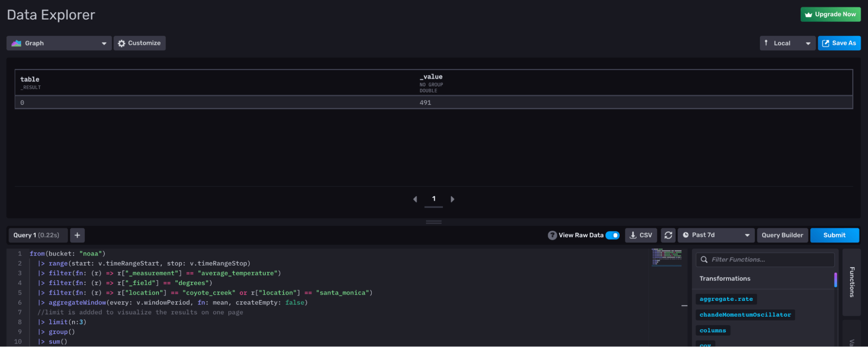The width and height of the screenshot is (868, 347).
Task: Toggle the View Raw Data switch
Action: (612, 235)
